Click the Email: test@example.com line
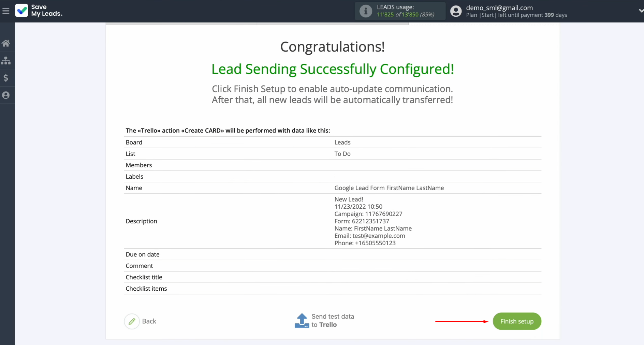This screenshot has width=644, height=345. [370, 236]
